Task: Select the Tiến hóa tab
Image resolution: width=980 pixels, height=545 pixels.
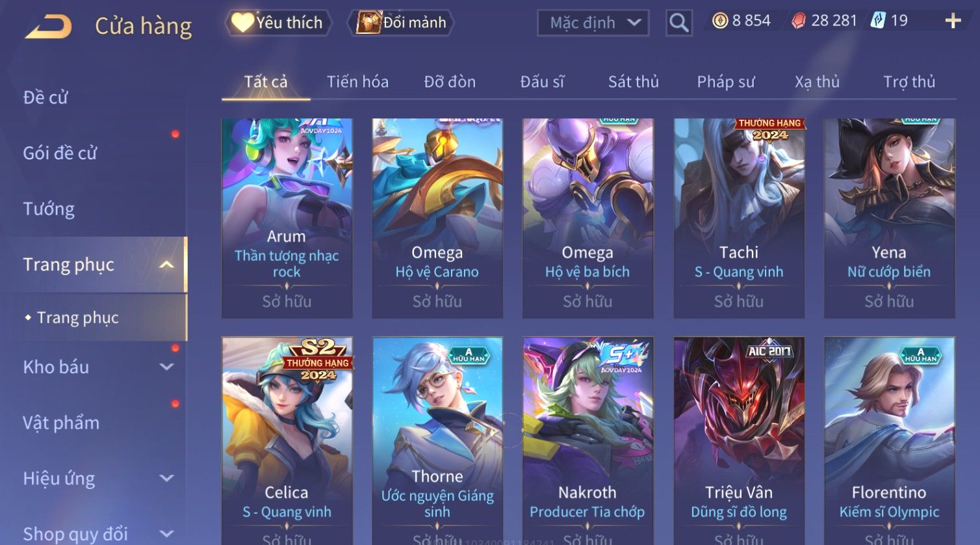Action: [357, 82]
